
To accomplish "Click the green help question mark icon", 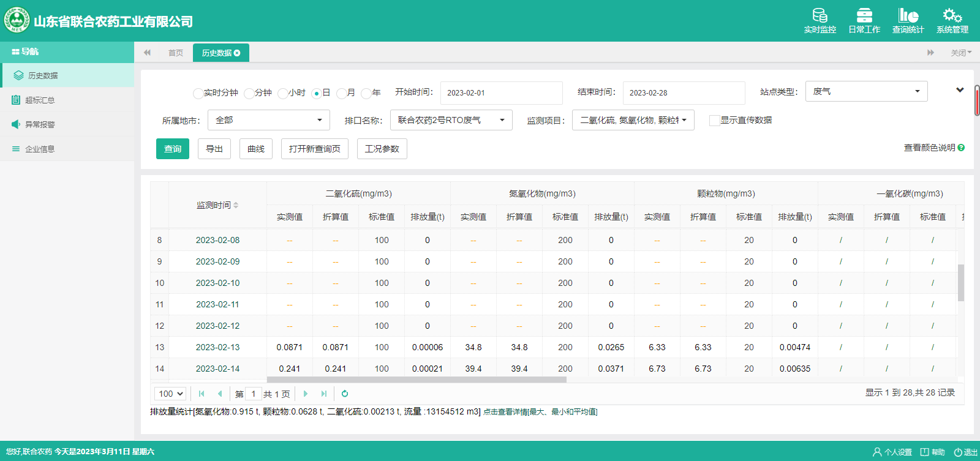I will click(x=961, y=148).
